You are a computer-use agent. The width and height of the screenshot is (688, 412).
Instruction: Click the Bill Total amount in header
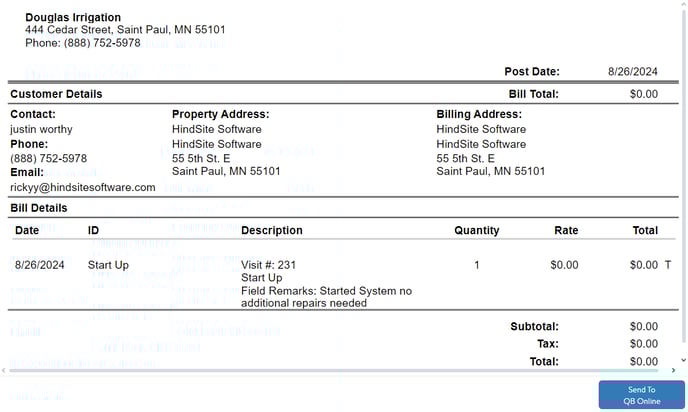point(644,94)
